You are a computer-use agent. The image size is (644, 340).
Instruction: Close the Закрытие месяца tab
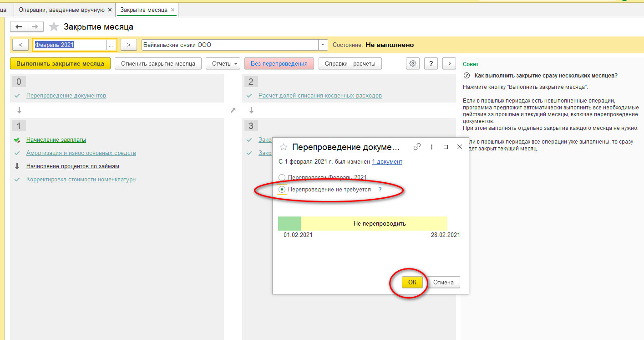point(172,10)
